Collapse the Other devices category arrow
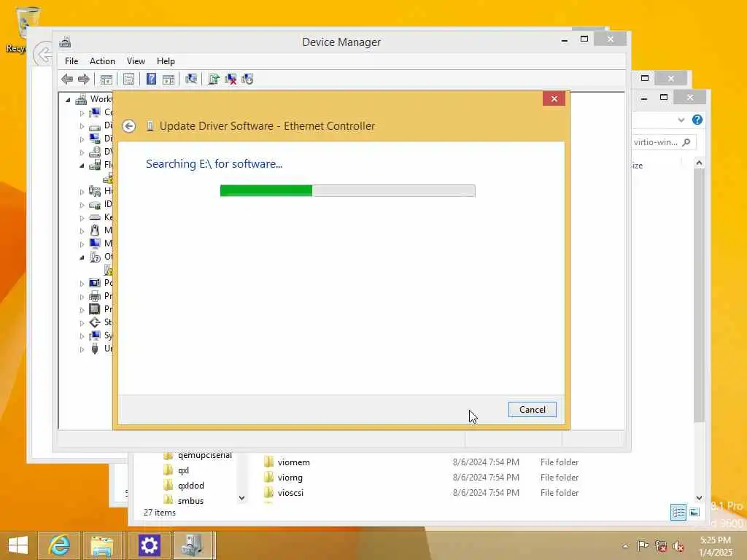747x560 pixels. tap(82, 257)
